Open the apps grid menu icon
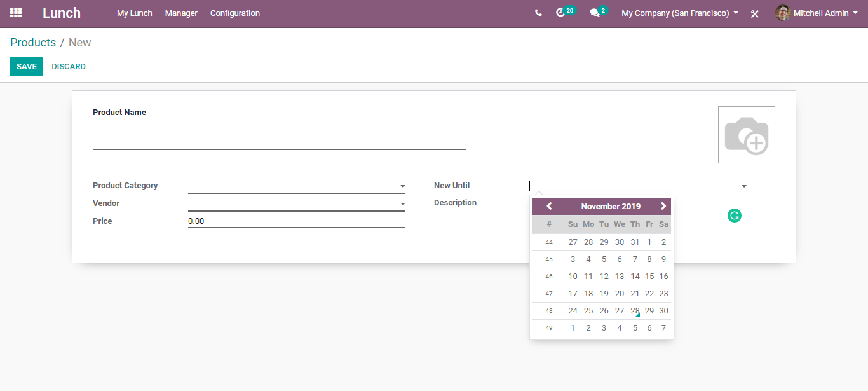Image resolution: width=868 pixels, height=391 pixels. click(16, 13)
